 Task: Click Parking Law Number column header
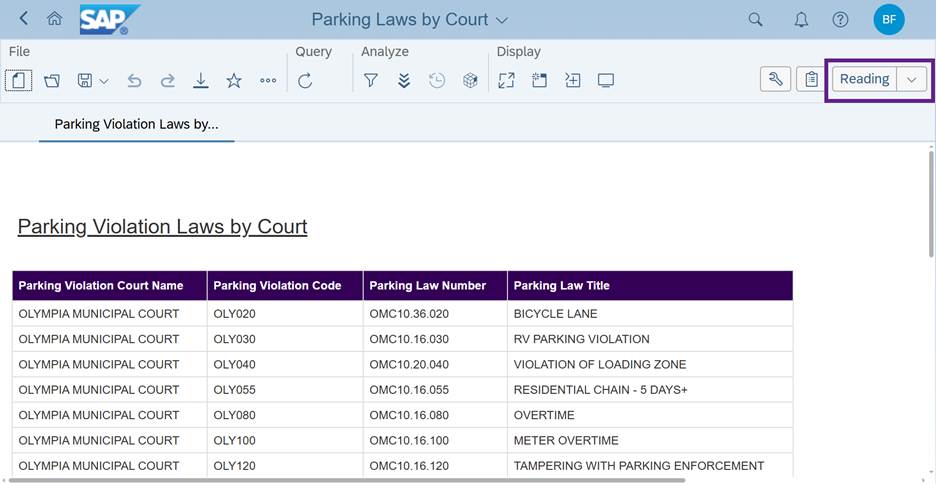(435, 286)
